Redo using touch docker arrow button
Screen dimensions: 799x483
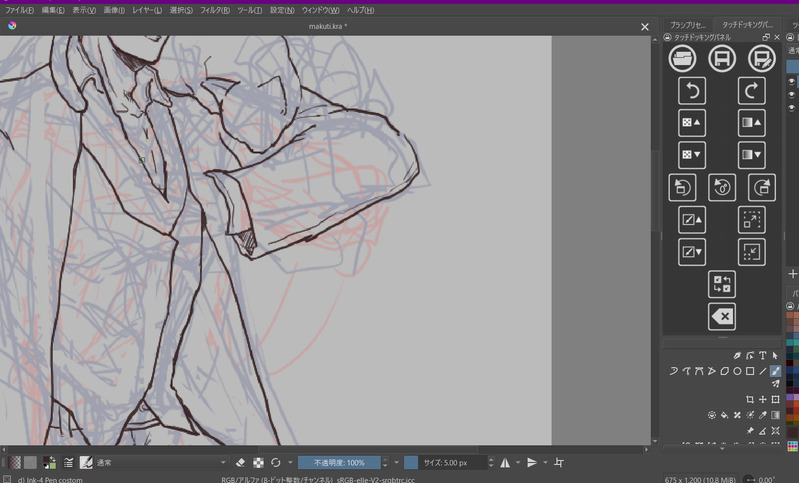pyautogui.click(x=752, y=91)
